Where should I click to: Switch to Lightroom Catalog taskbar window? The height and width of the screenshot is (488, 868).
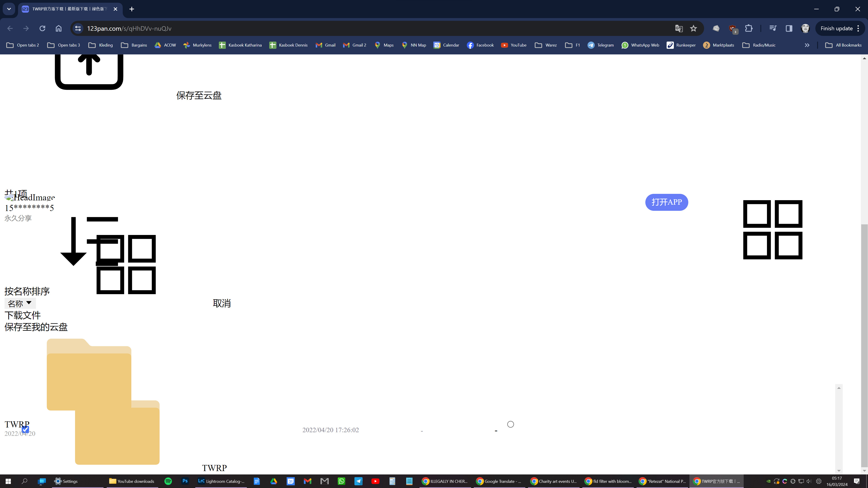tap(221, 481)
